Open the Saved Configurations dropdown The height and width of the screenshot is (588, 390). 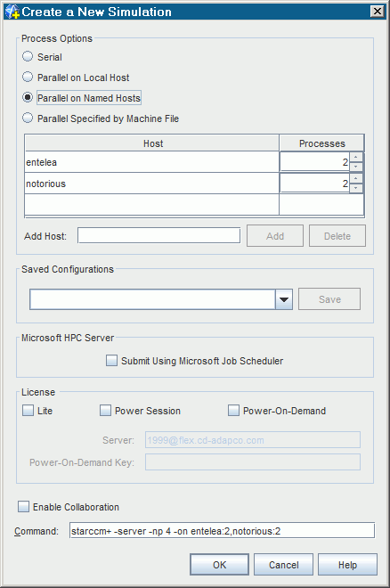284,299
